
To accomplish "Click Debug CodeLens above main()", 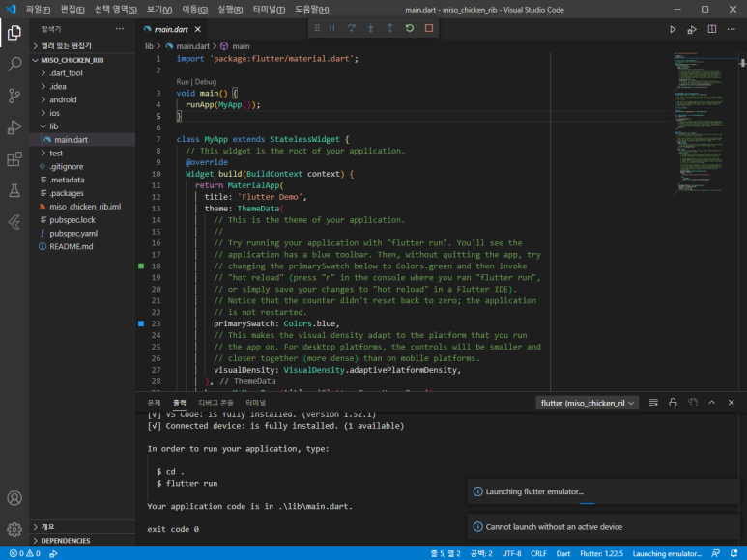I will coord(205,82).
